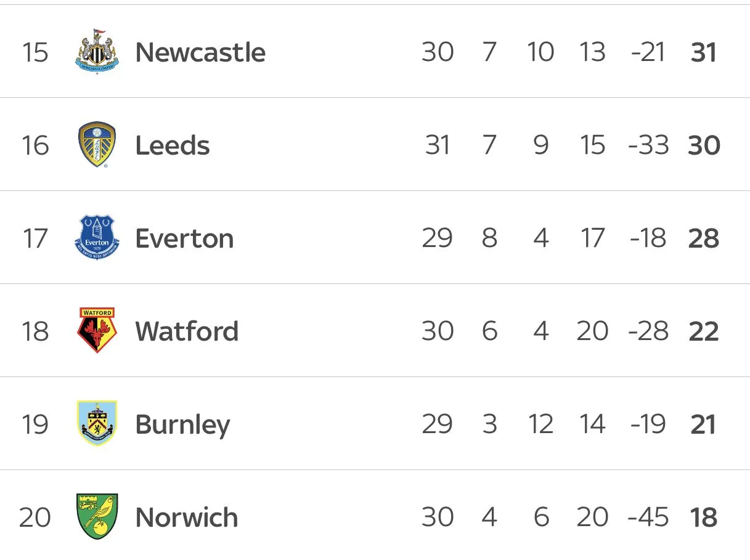
Task: Click position number 15 in table
Action: (35, 52)
